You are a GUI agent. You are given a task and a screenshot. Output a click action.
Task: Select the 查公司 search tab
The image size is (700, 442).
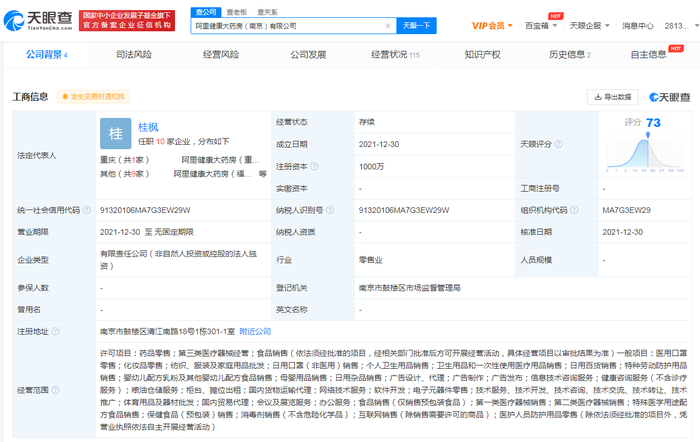[206, 12]
